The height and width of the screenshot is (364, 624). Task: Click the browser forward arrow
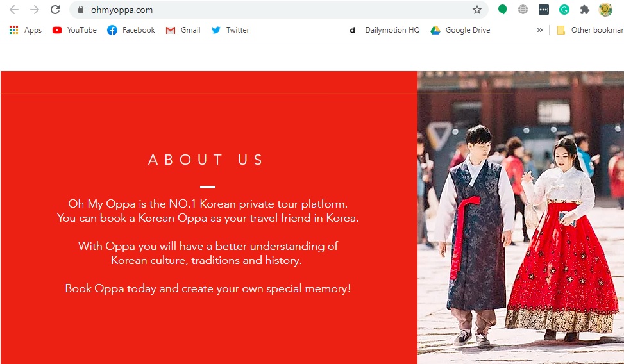pyautogui.click(x=35, y=10)
